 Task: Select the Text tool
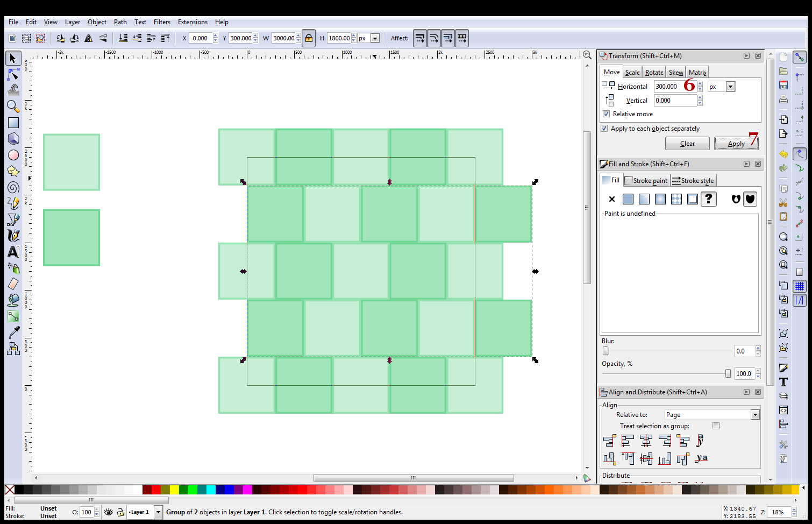click(x=13, y=252)
